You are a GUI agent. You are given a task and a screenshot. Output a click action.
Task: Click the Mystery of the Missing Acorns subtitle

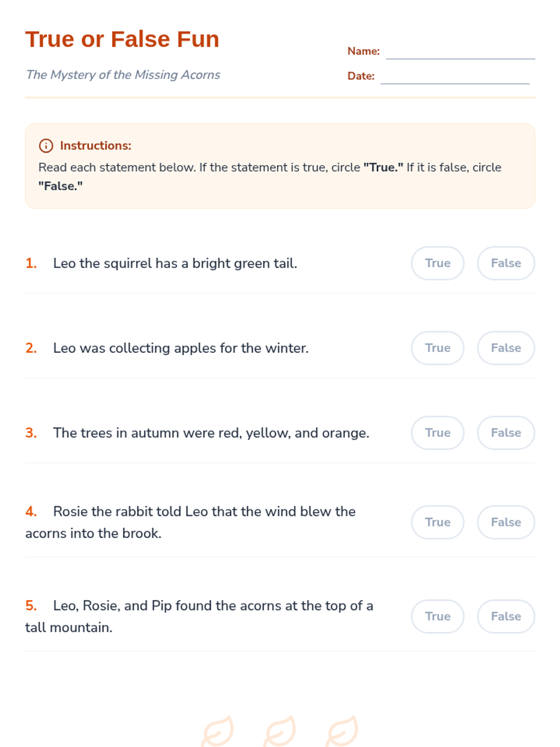(123, 75)
